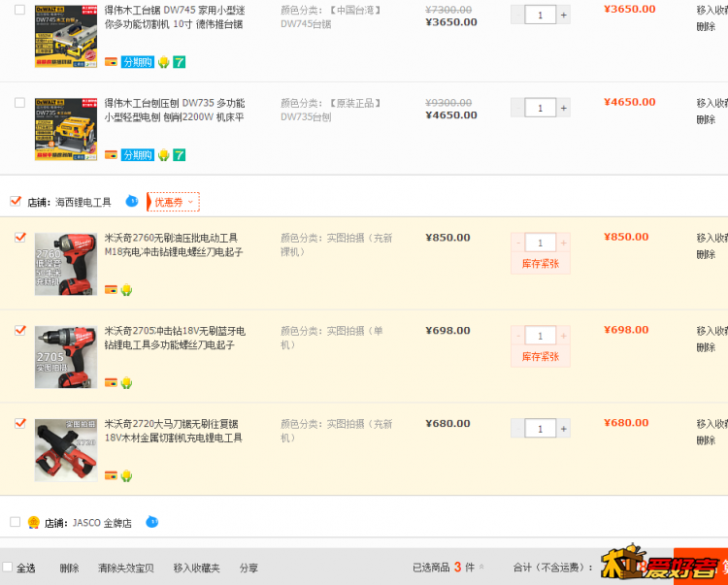The height and width of the screenshot is (585, 728).
Task: Open the 米沃奇2720 reciprocating saw thumbnail
Action: point(66,450)
